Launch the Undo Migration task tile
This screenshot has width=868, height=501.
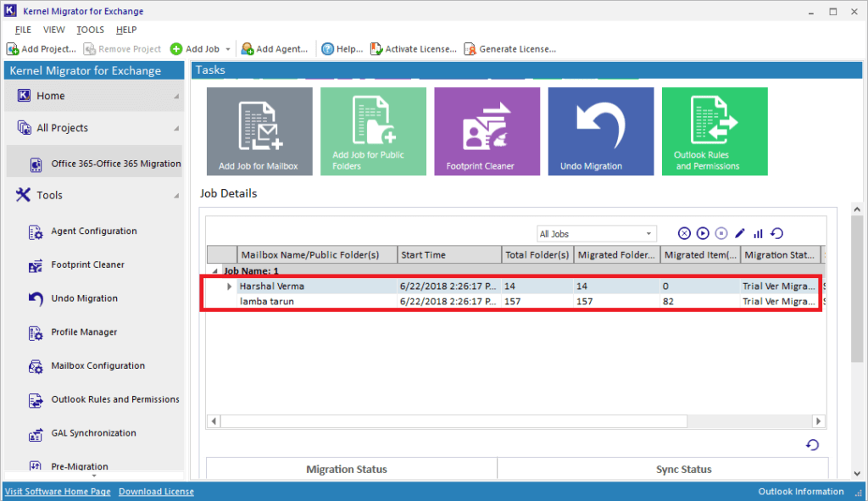[x=600, y=131]
